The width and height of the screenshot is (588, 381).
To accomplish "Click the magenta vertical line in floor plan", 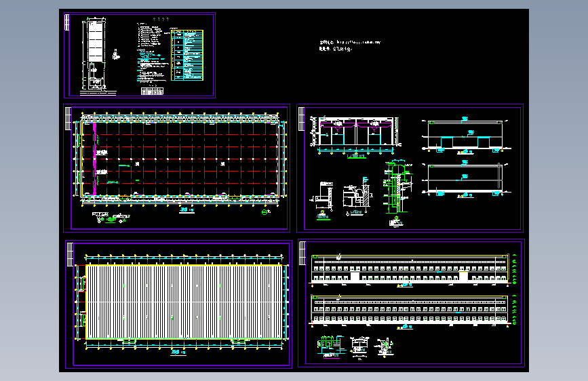I will pos(94,159).
